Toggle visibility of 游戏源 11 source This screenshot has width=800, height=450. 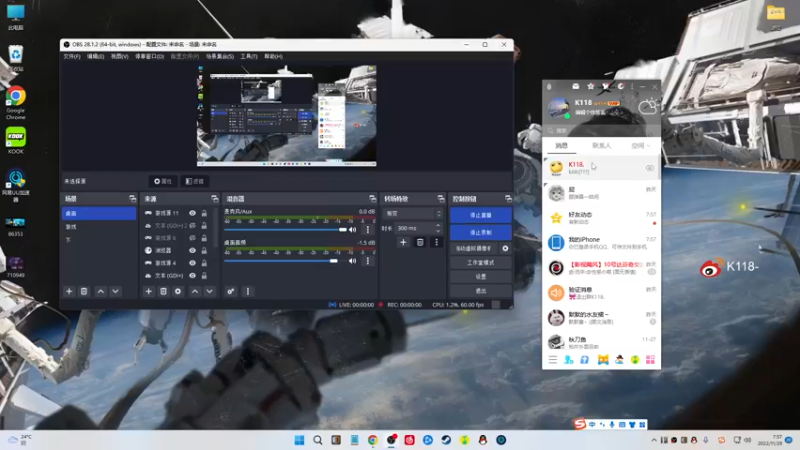click(192, 213)
